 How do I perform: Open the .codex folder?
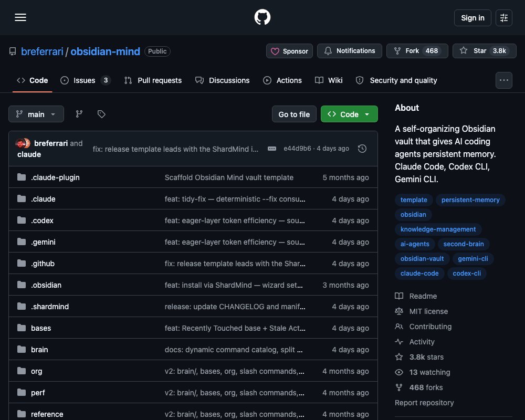pyautogui.click(x=42, y=220)
